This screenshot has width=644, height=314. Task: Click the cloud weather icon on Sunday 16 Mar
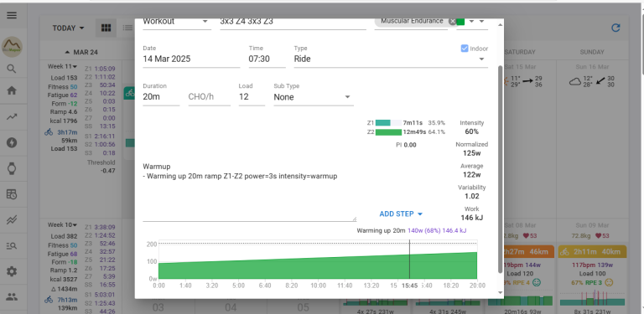point(574,81)
